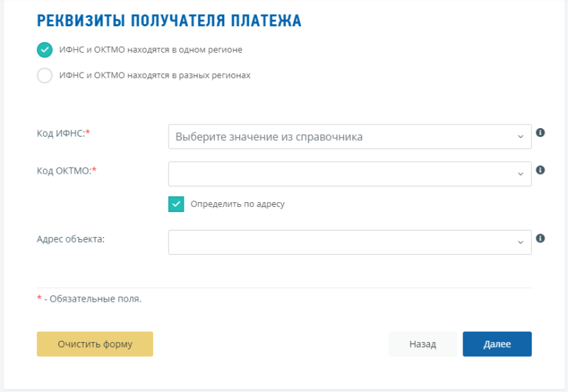The image size is (568, 392).
Task: Open the info icon beside Код ИФНС
Action: click(x=540, y=132)
